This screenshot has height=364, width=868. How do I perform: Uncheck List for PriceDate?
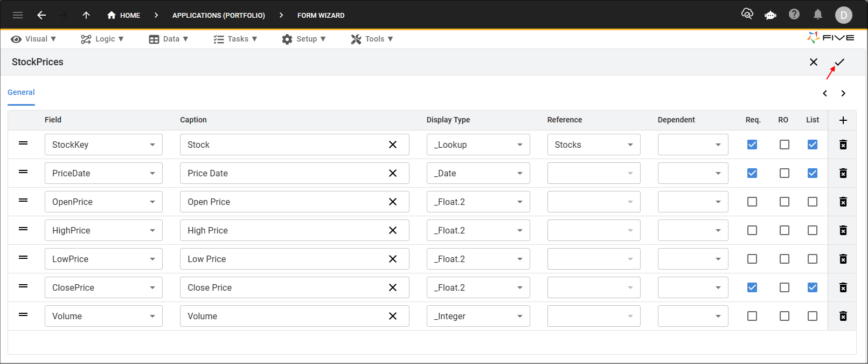(x=813, y=173)
